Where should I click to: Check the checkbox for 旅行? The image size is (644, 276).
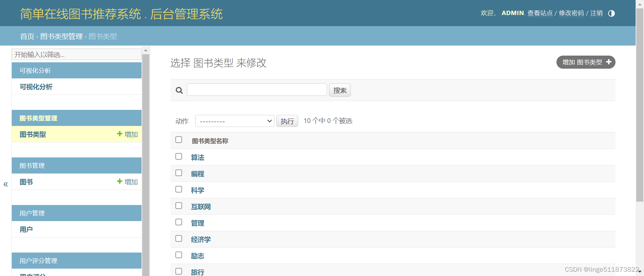pyautogui.click(x=179, y=271)
